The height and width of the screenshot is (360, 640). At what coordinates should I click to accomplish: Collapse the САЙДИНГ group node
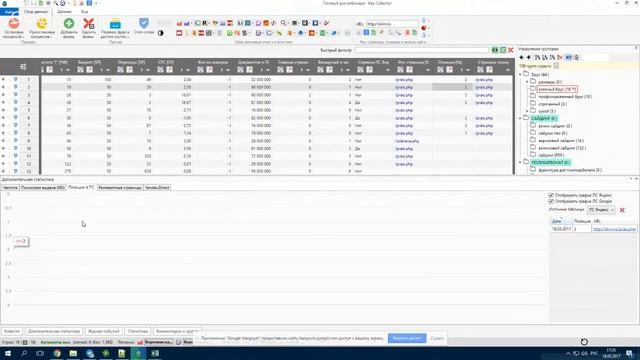point(520,118)
